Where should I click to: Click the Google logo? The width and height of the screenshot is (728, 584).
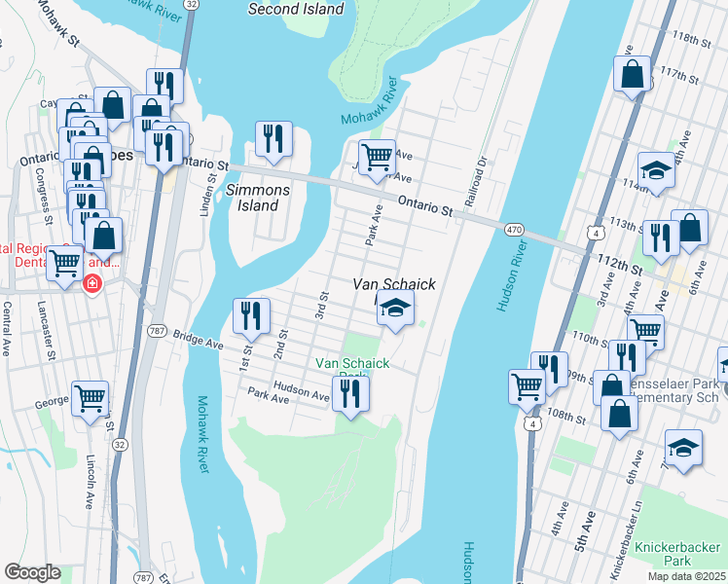pos(32,573)
